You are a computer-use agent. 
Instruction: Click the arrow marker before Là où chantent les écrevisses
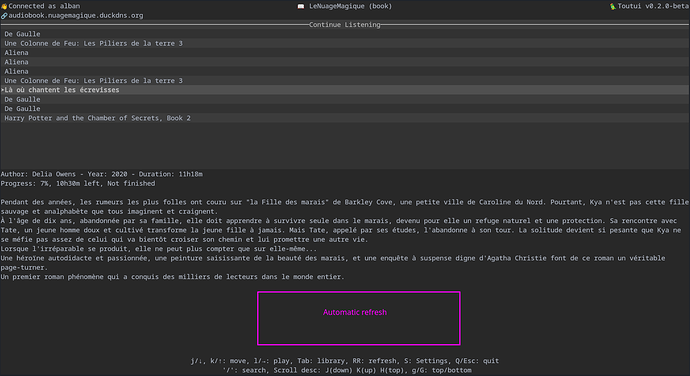pos(2,90)
